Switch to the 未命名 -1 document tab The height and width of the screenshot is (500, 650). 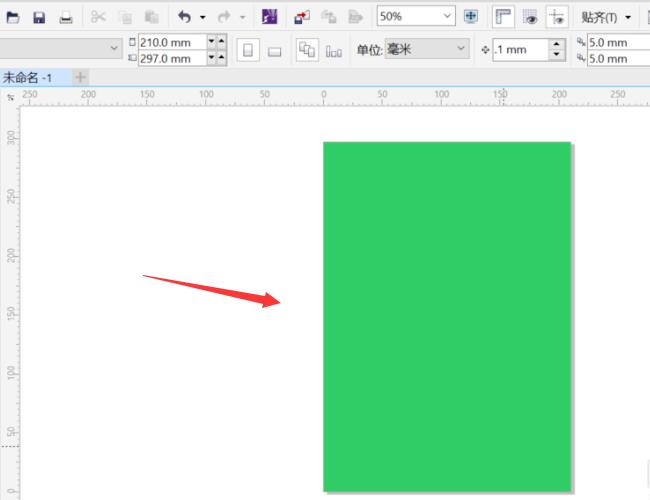(x=35, y=78)
